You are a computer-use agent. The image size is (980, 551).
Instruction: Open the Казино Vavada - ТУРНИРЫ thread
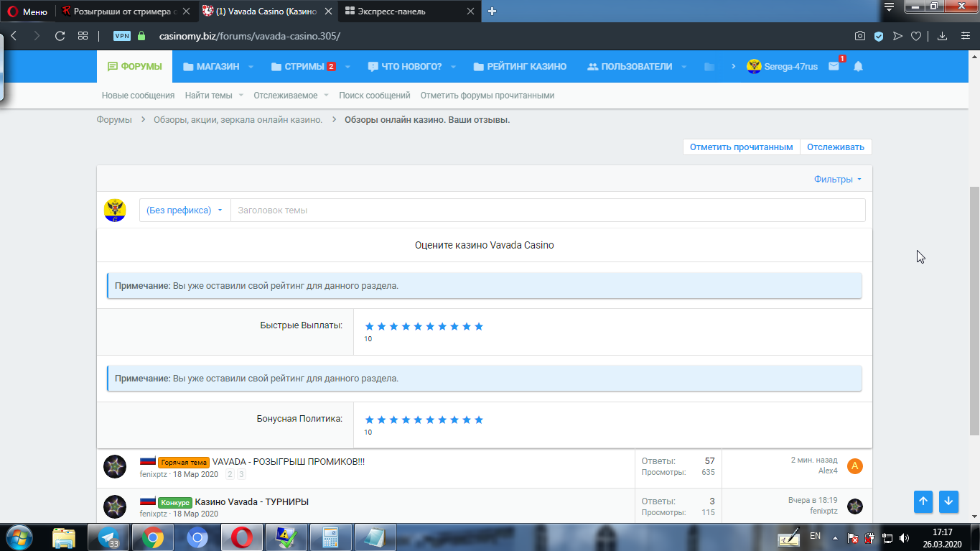[x=252, y=502]
